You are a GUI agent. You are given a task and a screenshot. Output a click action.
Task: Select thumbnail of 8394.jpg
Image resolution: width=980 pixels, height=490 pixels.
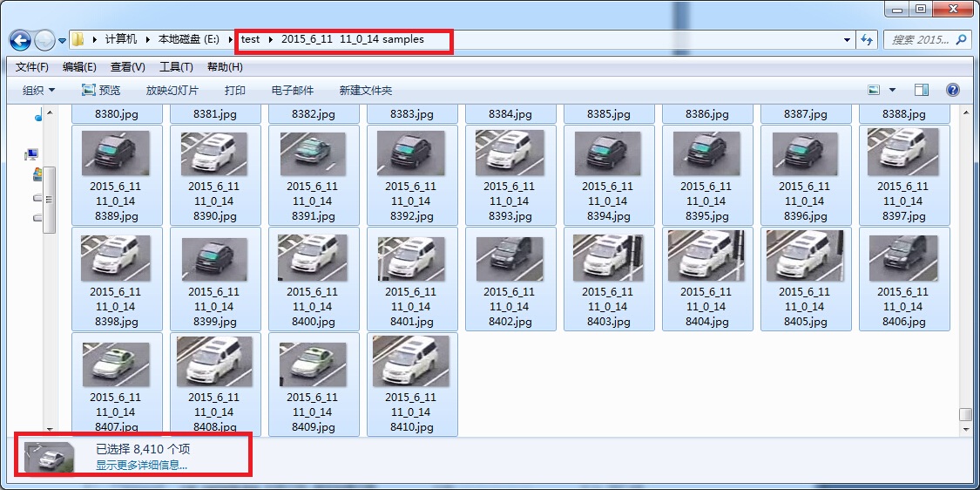point(608,153)
